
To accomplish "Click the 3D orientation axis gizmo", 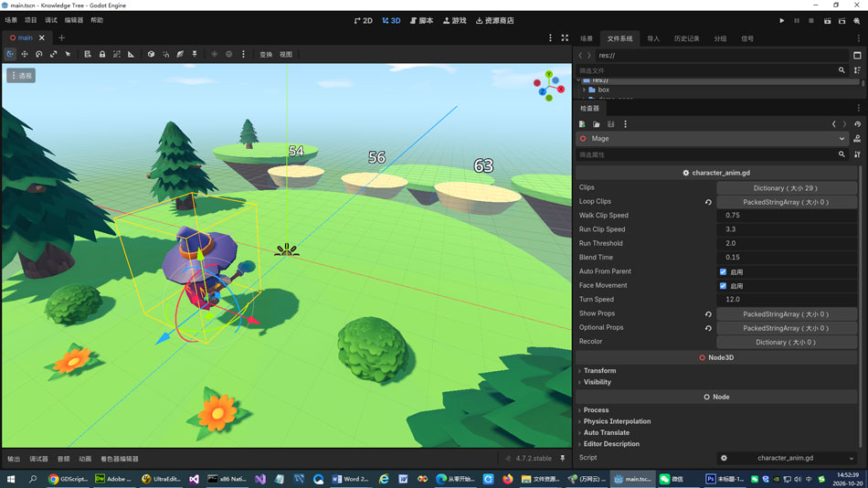I will [x=548, y=86].
